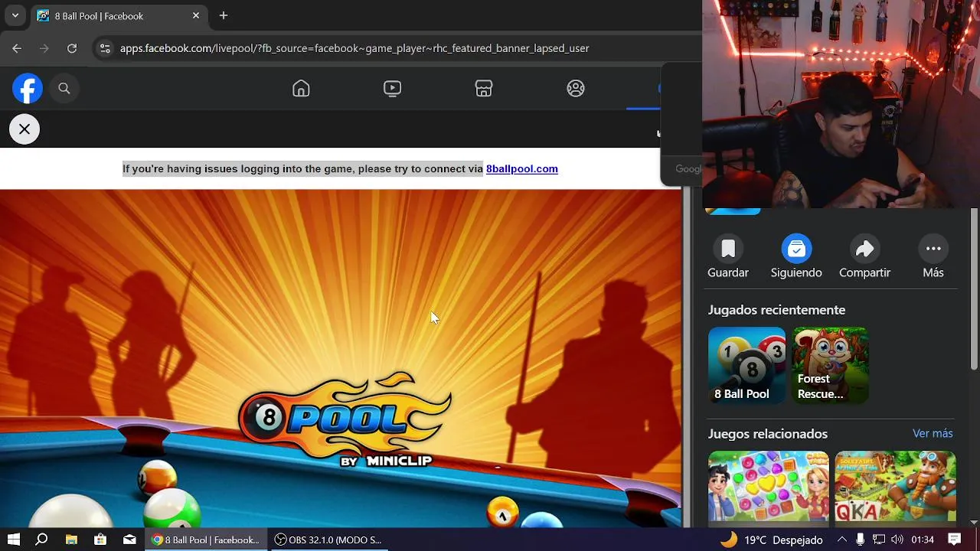Toggle the Siguiendo follow button
Image resolution: width=980 pixels, height=551 pixels.
point(796,249)
